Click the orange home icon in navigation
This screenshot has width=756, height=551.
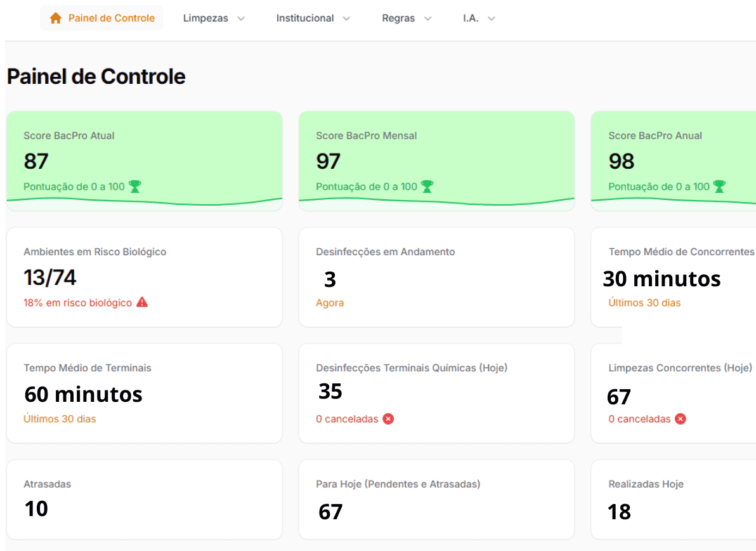(56, 18)
